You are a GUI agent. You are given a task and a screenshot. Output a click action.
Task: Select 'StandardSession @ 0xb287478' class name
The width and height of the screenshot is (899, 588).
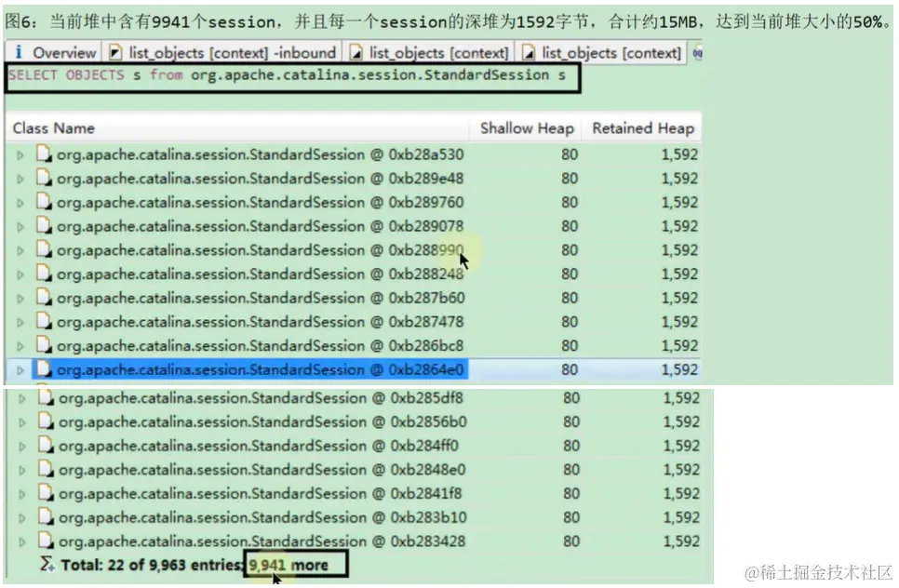pyautogui.click(x=261, y=322)
